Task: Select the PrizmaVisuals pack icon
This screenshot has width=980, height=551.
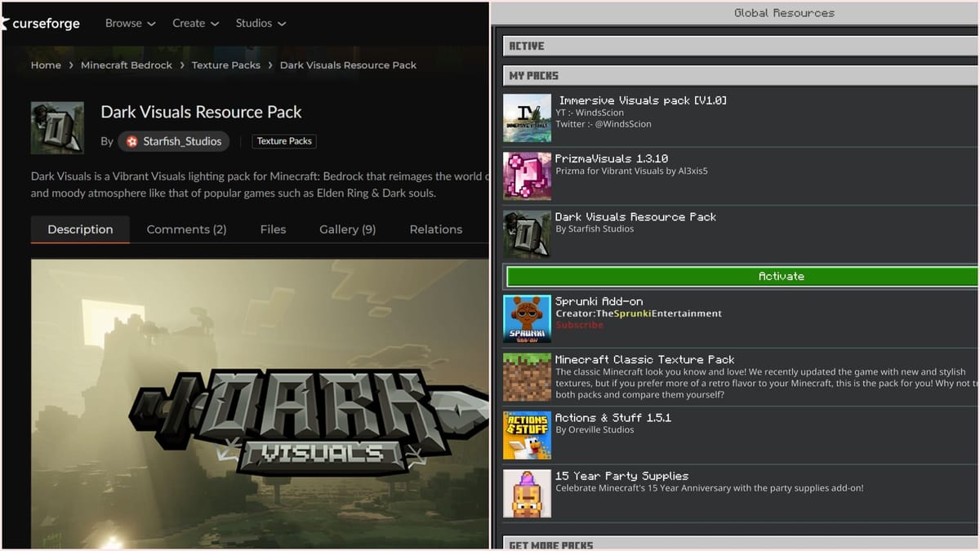Action: point(527,176)
